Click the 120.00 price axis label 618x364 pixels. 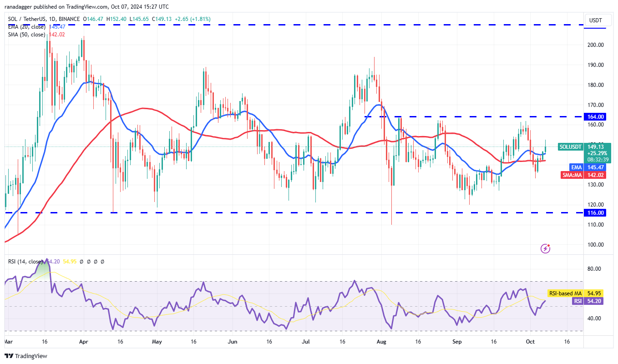click(595, 205)
